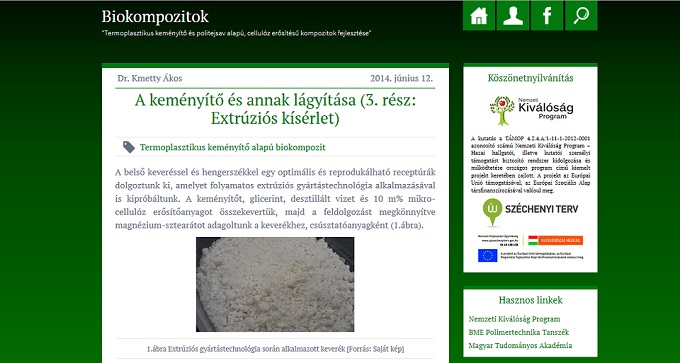Open the BME Polimertechnika Tanszék link

519,332
